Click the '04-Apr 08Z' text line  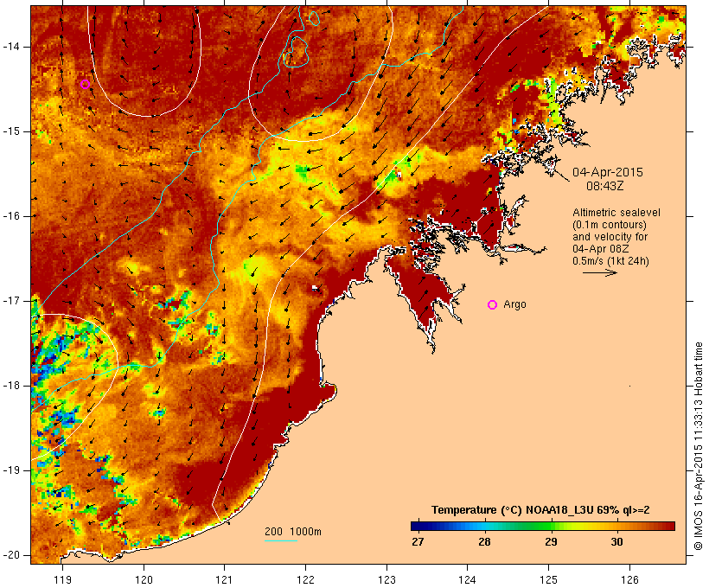point(600,249)
